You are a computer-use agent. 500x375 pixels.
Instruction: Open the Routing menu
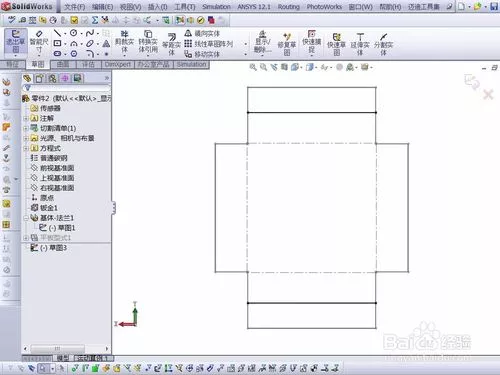click(x=289, y=7)
